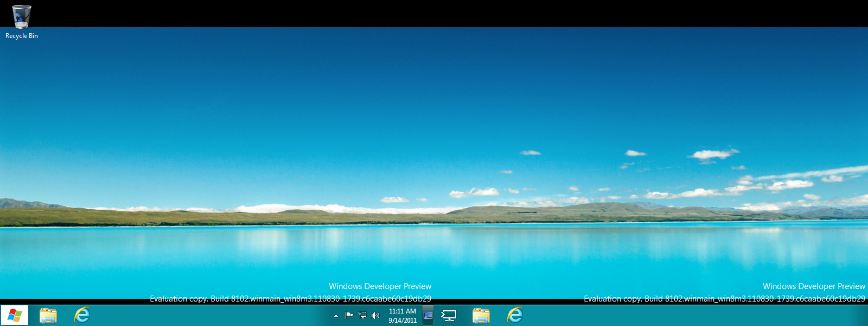The height and width of the screenshot is (326, 868).
Task: Open Internet Explorer on the right taskbar
Action: pos(515,315)
